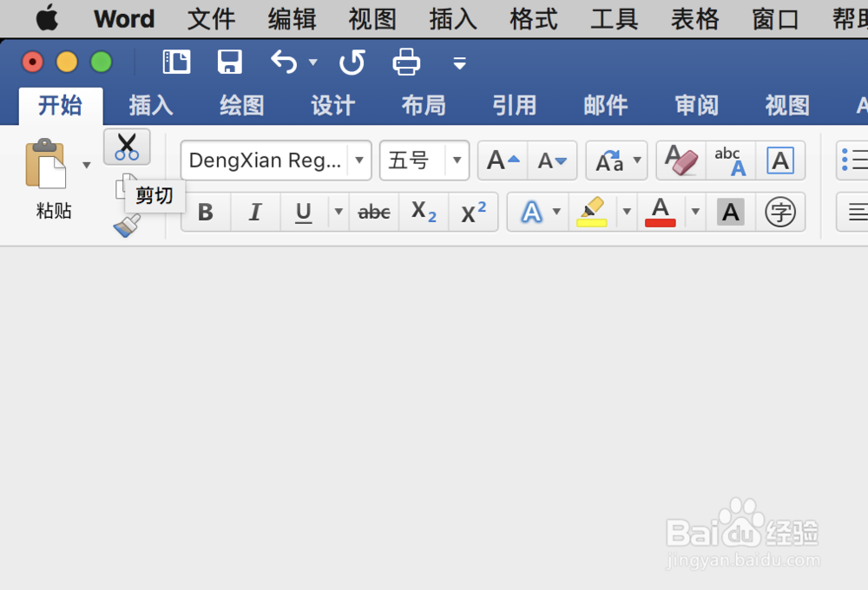Click the text alignment lines icon
Viewport: 868px width, 590px height.
tap(856, 212)
